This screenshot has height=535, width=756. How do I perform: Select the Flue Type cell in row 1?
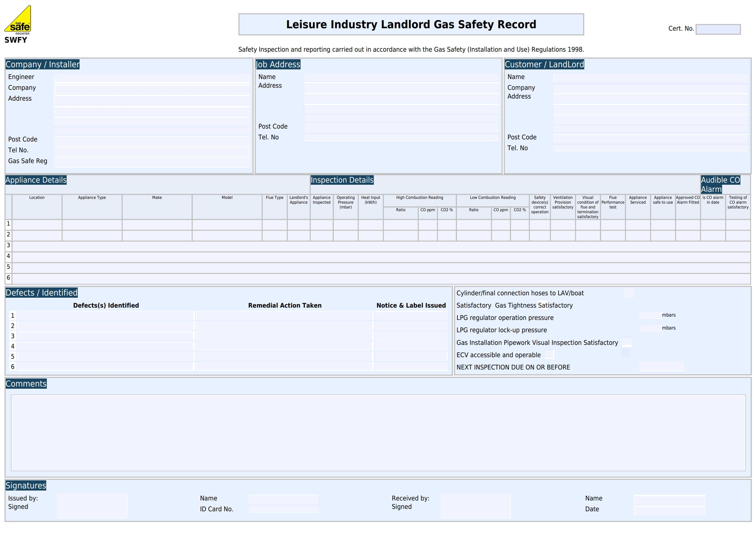[274, 225]
